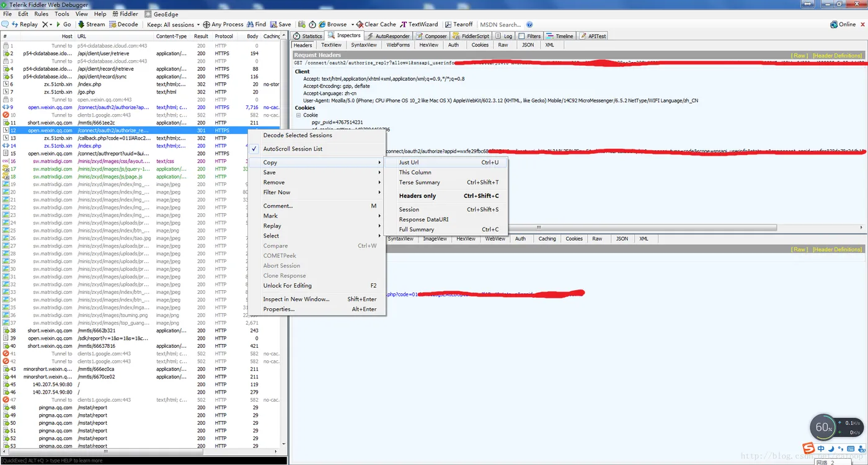The image size is (868, 465).
Task: Expand the Mark submenu
Action: 316,216
